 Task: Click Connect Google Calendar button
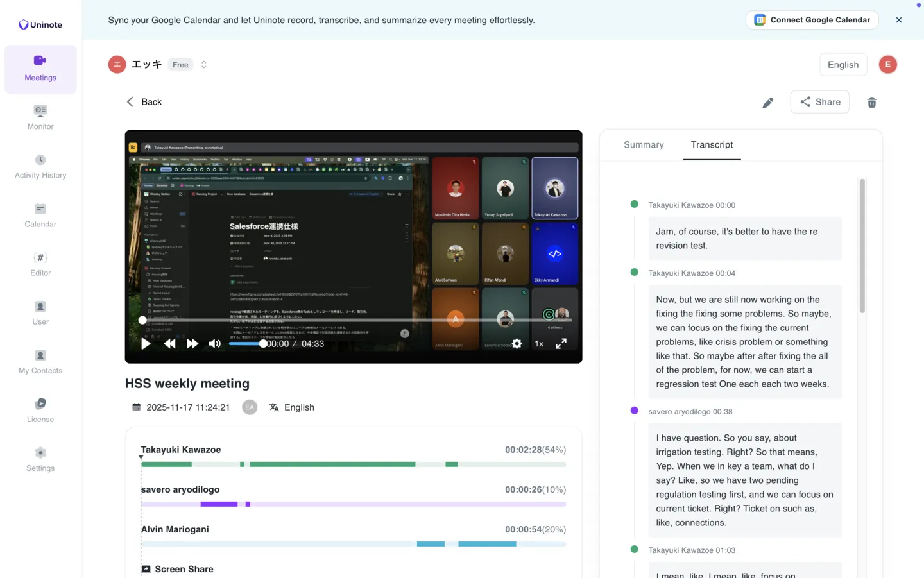tap(812, 20)
